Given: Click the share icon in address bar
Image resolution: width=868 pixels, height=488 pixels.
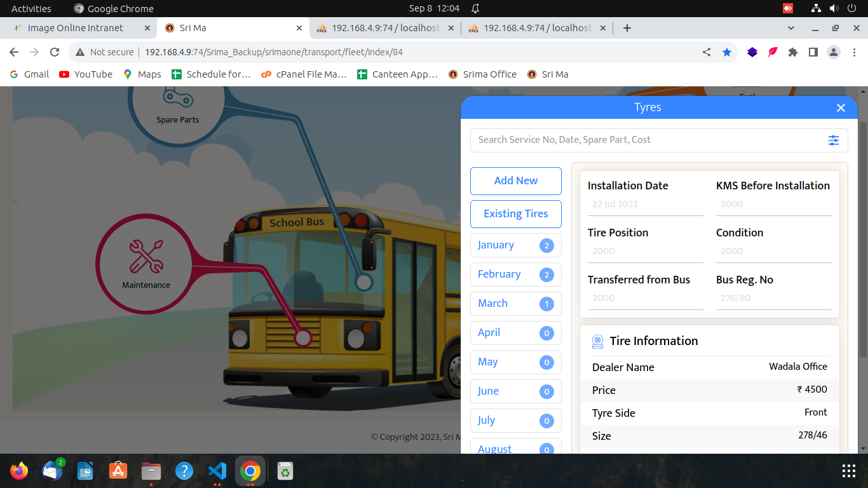Looking at the screenshot, I should coord(707,52).
